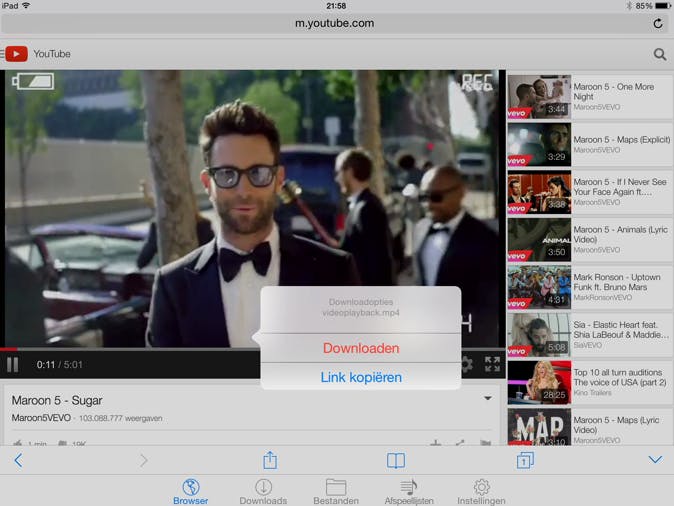674x506 pixels.
Task: Open Maroon 5 - One More Night thumbnail
Action: pos(539,97)
